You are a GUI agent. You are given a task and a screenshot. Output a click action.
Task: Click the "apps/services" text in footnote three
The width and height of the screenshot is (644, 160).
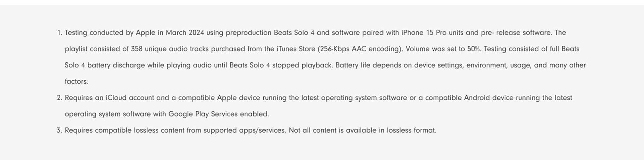(x=262, y=131)
